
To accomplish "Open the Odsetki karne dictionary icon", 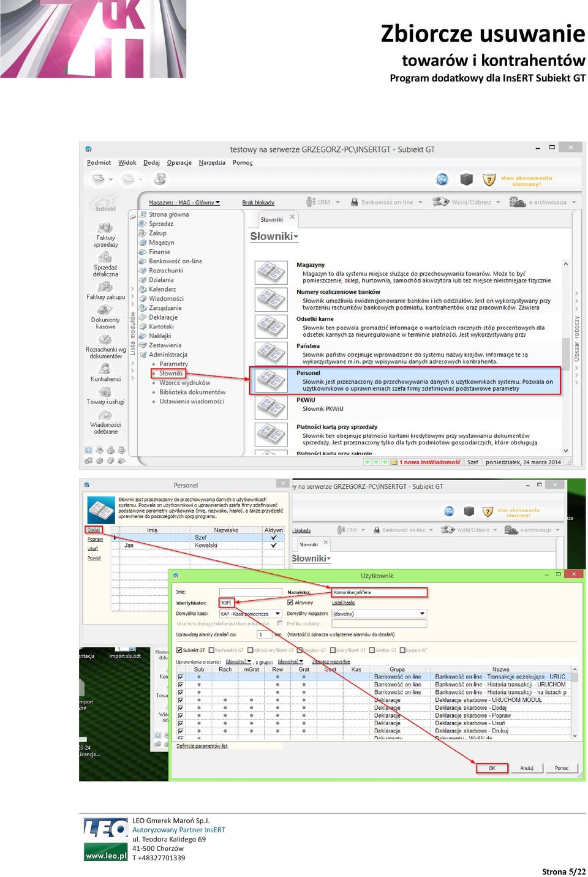I will tap(271, 326).
